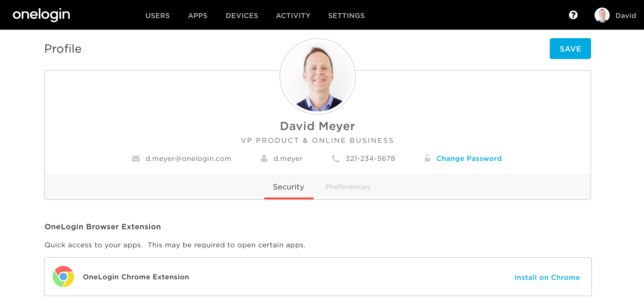
Task: Select the Security tab
Action: (289, 187)
